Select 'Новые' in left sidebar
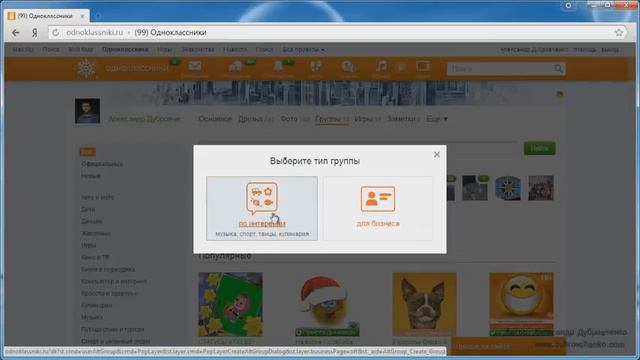This screenshot has width=640, height=360. click(91, 176)
